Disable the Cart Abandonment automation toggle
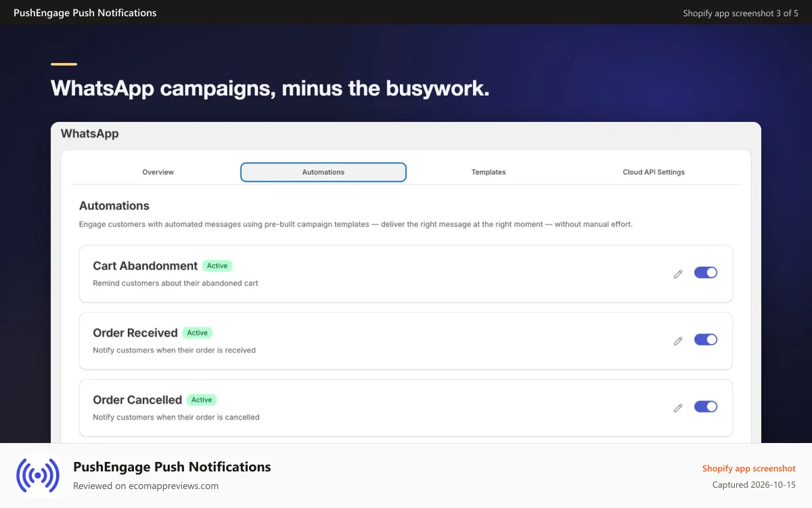Image resolution: width=812 pixels, height=508 pixels. pyautogui.click(x=706, y=272)
